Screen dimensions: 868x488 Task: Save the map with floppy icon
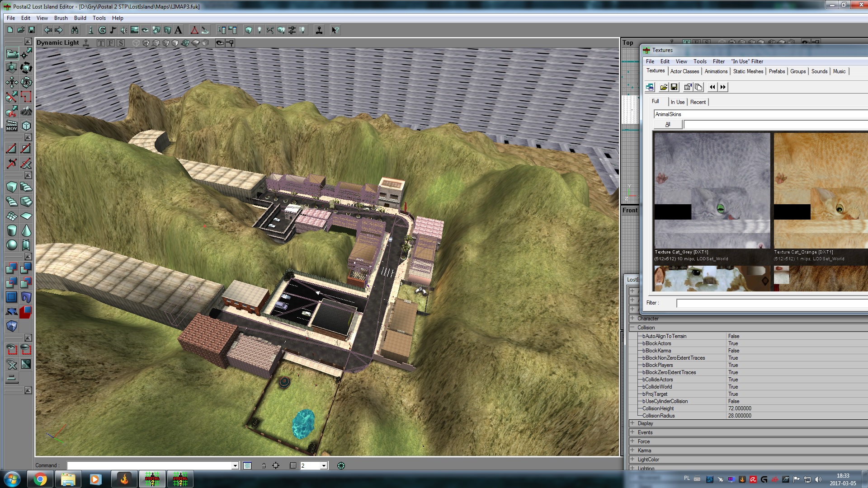32,30
